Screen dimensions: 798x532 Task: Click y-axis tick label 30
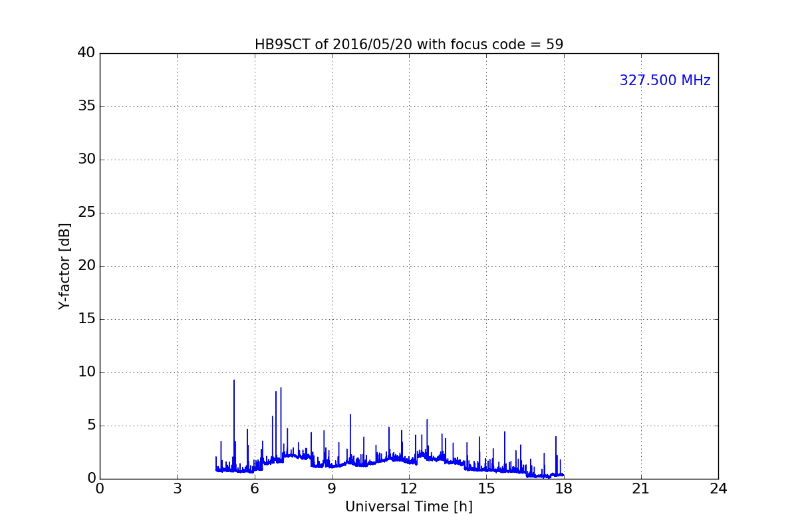point(86,160)
